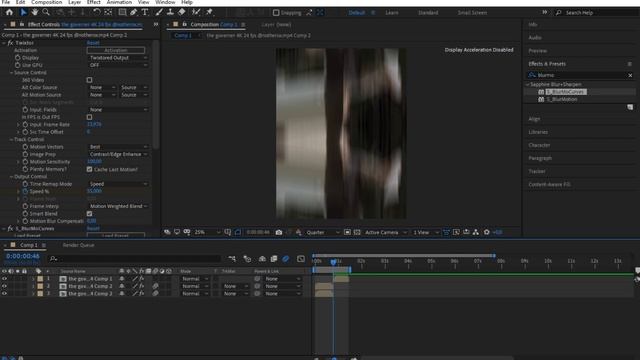
Task: Select the S_BlurMoCurves effect preset
Action: pyautogui.click(x=566, y=92)
